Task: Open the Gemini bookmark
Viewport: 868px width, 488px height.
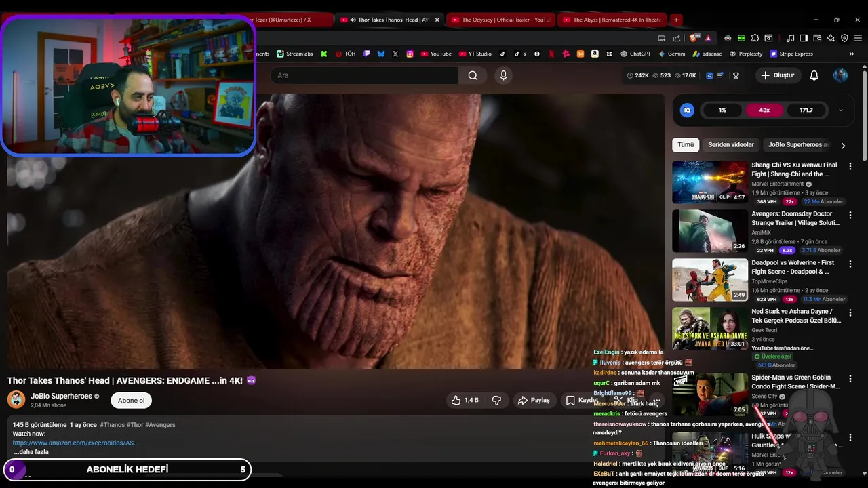Action: click(x=671, y=54)
